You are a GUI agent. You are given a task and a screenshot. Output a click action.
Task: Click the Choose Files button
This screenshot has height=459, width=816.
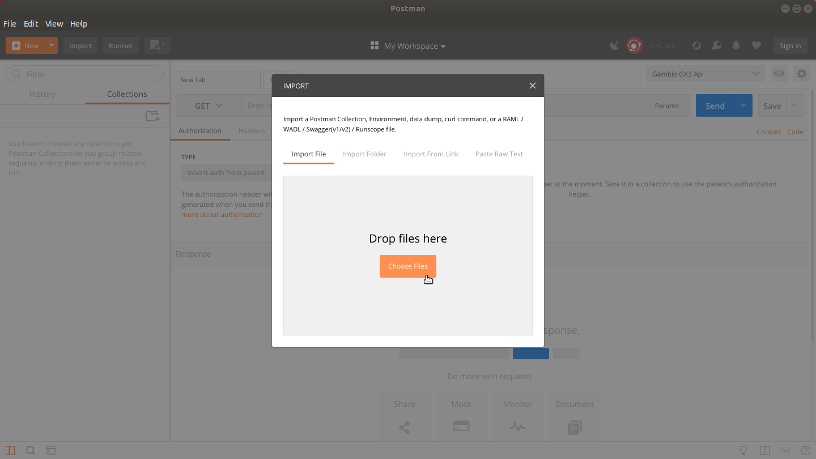click(407, 266)
